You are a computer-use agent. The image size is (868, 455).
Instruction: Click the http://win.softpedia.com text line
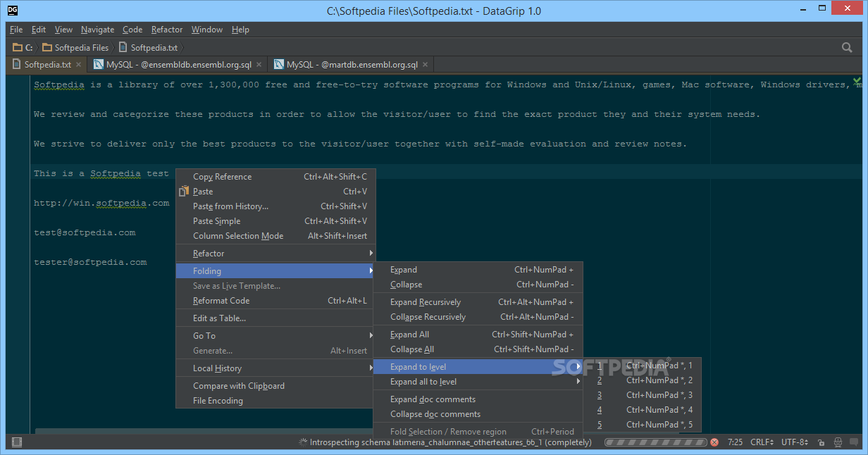pyautogui.click(x=101, y=203)
